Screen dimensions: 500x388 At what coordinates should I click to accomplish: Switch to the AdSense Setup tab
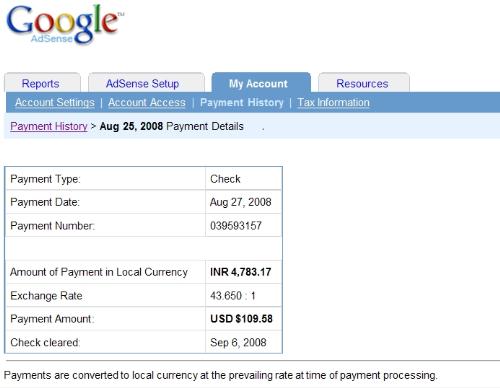tap(146, 83)
